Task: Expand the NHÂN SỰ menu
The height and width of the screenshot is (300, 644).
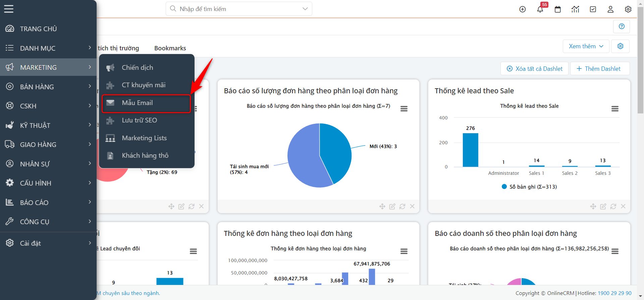Action: pos(48,164)
